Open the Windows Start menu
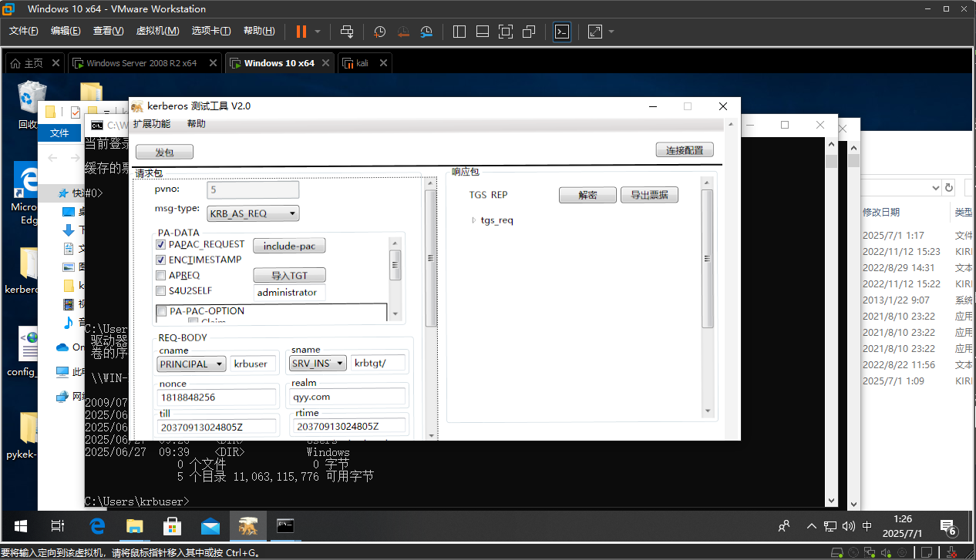Viewport: 976px width, 560px height. click(21, 527)
